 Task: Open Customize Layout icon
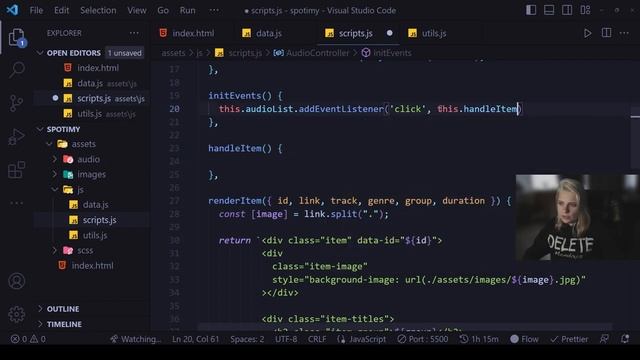585,10
